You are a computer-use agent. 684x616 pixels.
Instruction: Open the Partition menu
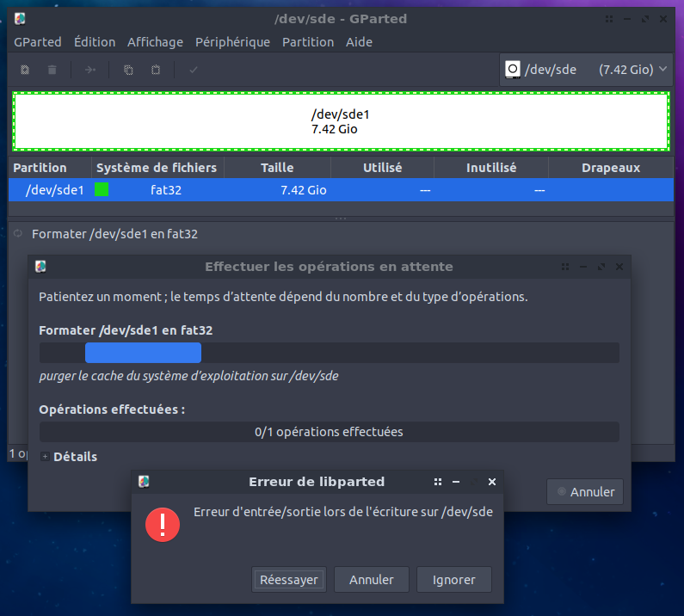(308, 42)
